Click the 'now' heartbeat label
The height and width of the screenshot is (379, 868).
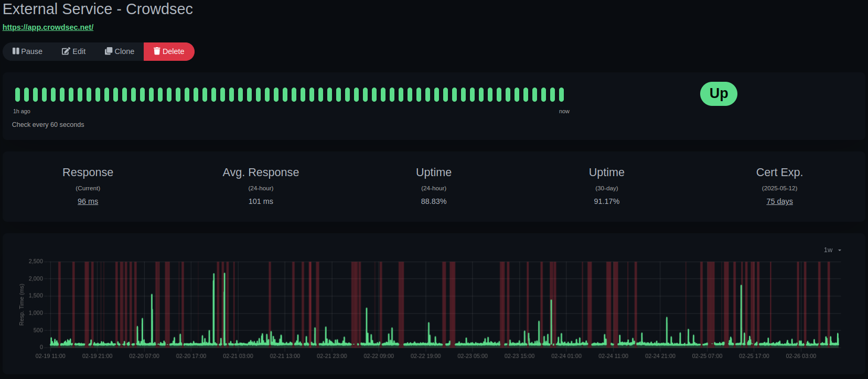[564, 111]
